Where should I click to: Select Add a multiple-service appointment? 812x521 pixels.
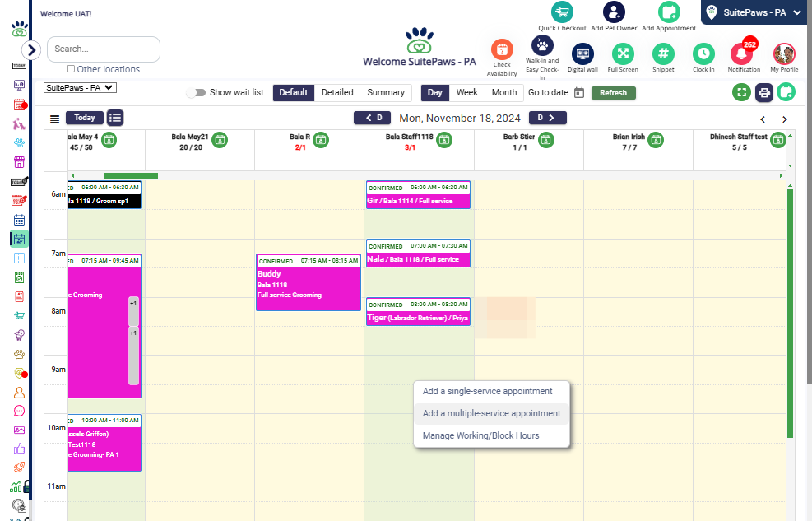coord(491,414)
